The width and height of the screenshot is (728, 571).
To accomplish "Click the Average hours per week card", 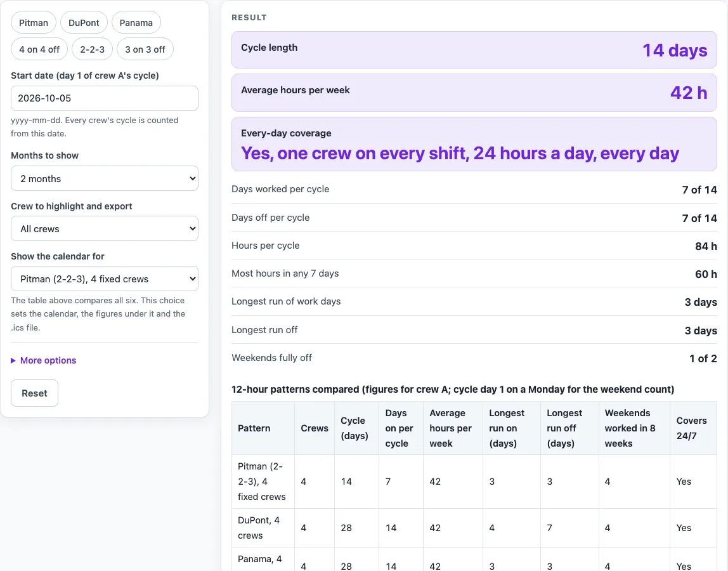I will coord(474,93).
